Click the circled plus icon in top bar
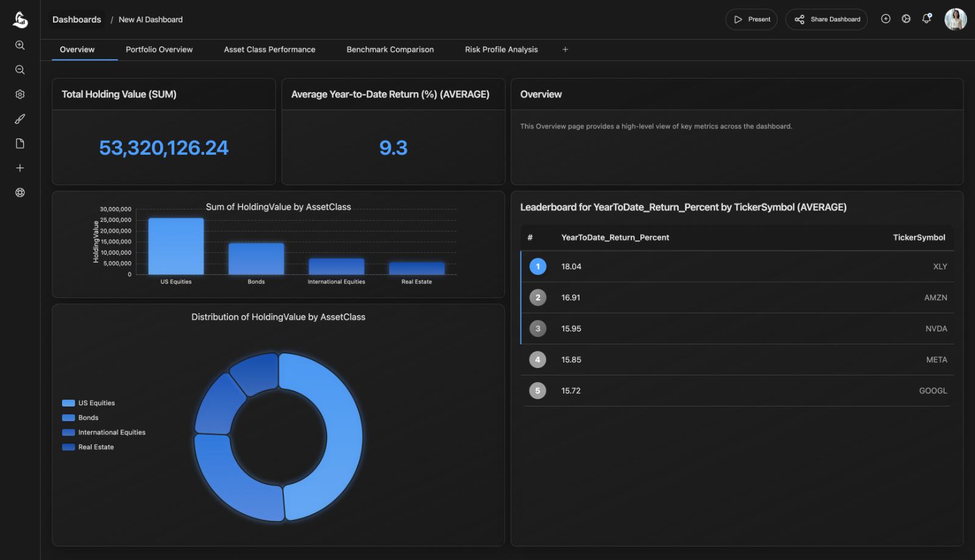 (x=885, y=19)
